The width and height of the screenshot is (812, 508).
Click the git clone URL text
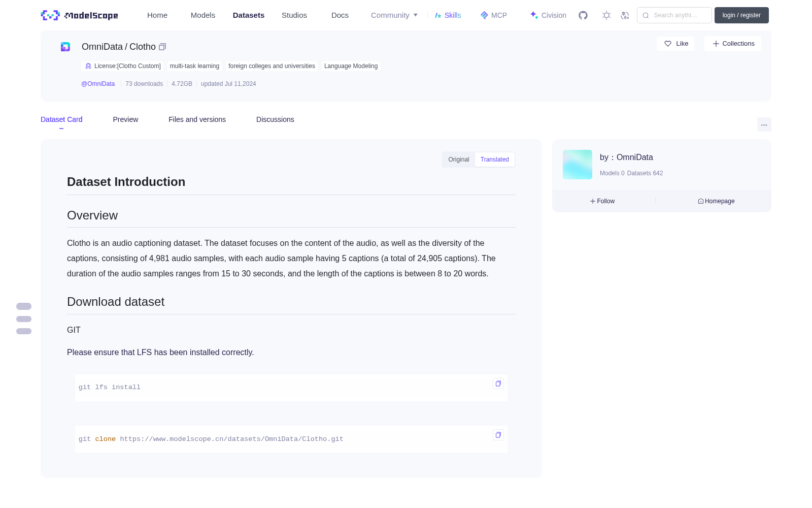point(231,439)
